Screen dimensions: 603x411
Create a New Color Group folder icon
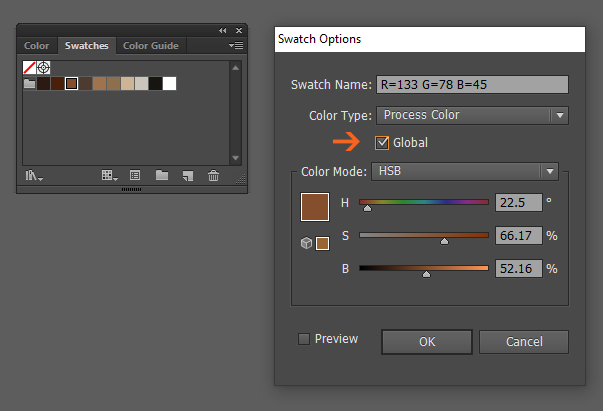[162, 175]
